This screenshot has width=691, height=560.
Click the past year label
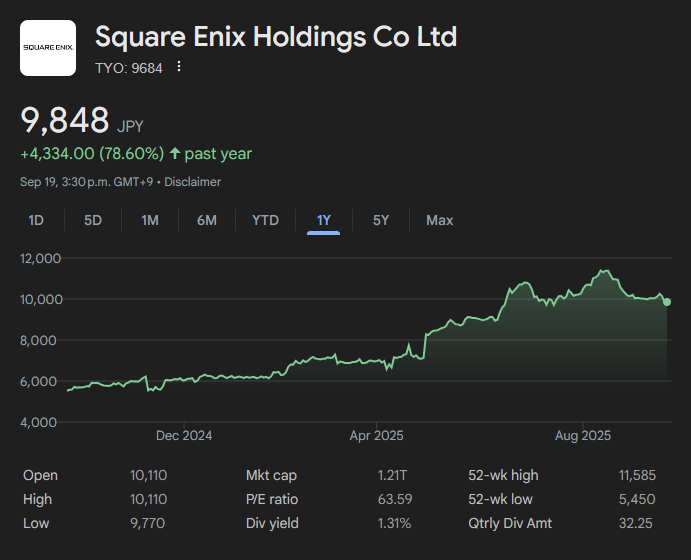(218, 154)
